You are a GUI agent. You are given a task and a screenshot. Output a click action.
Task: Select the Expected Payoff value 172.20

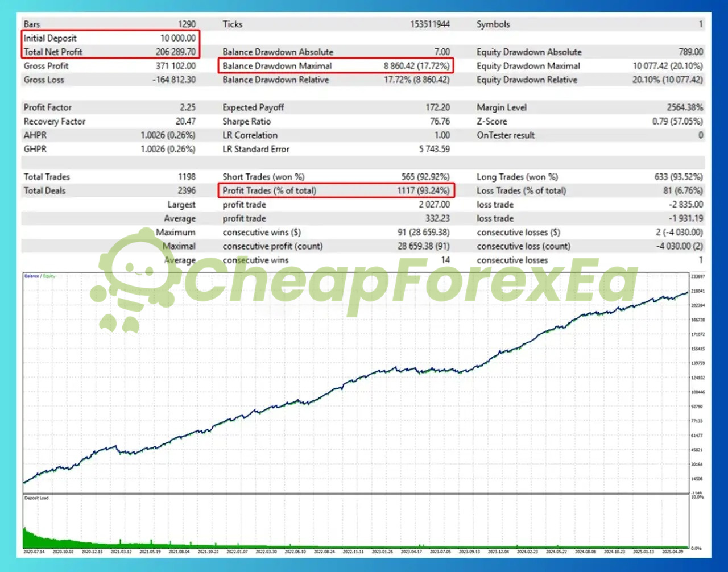coord(438,107)
